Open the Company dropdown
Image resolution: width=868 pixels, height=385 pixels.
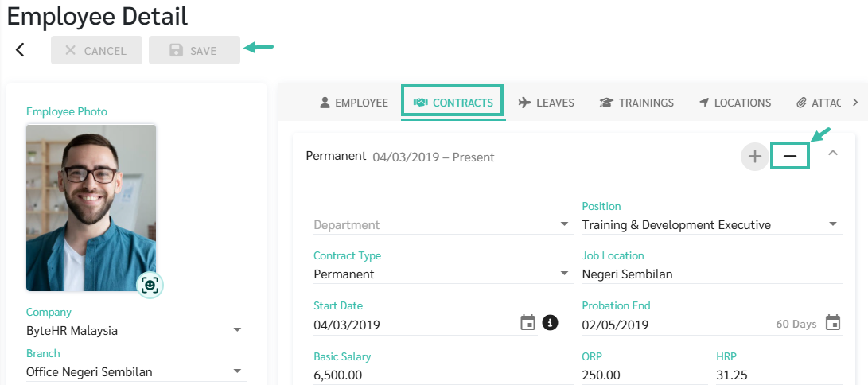click(x=135, y=331)
